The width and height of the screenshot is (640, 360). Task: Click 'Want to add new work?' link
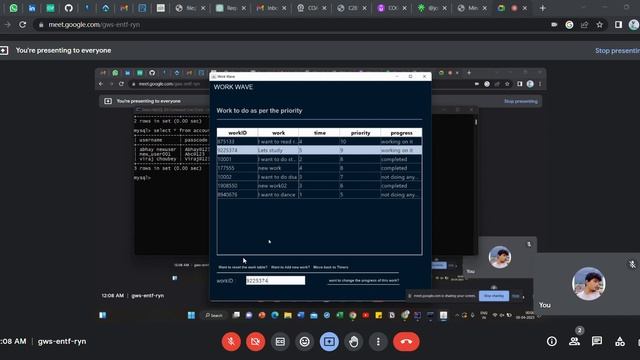click(291, 267)
